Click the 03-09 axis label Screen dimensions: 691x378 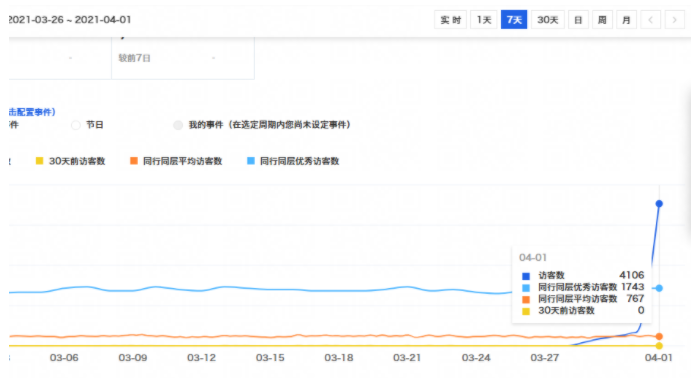click(x=133, y=358)
